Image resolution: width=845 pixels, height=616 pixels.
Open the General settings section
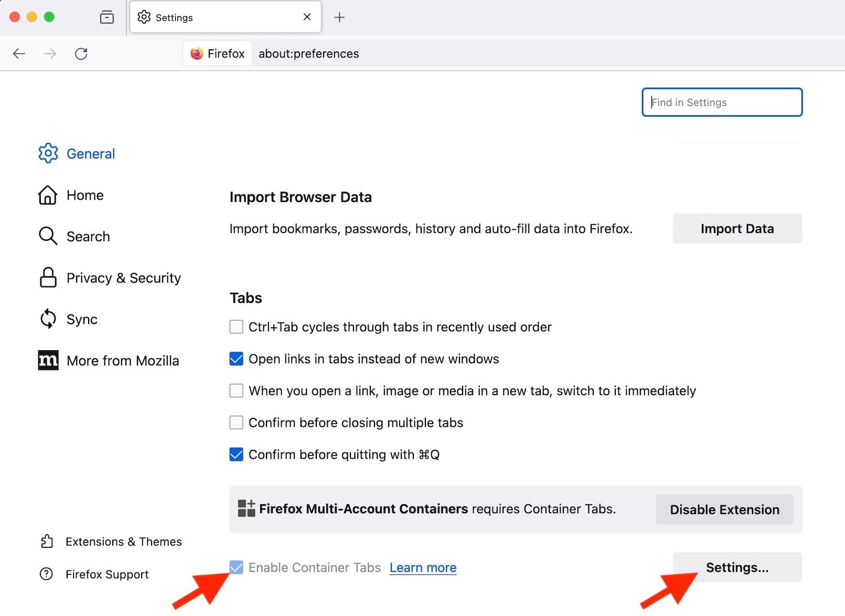pos(48,153)
